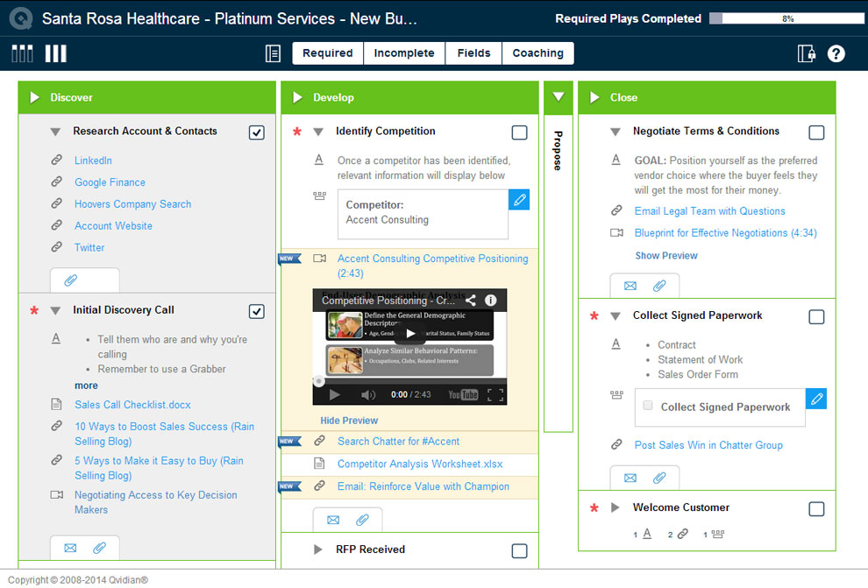868x588 pixels.
Task: Click paperclip icon under Identify Competition
Action: (363, 520)
